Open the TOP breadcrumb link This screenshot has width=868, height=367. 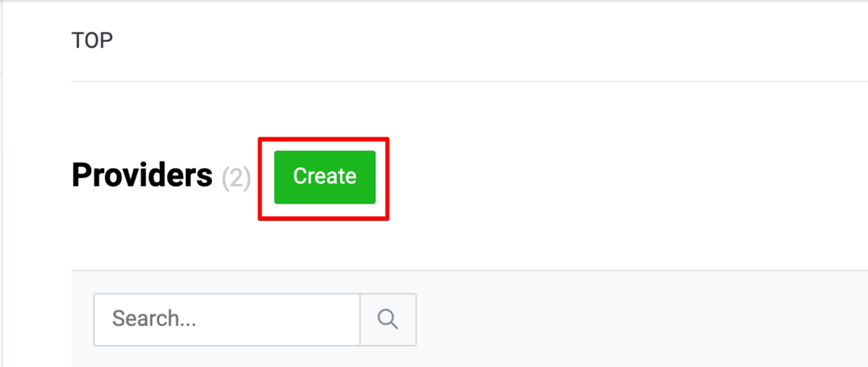(x=93, y=40)
